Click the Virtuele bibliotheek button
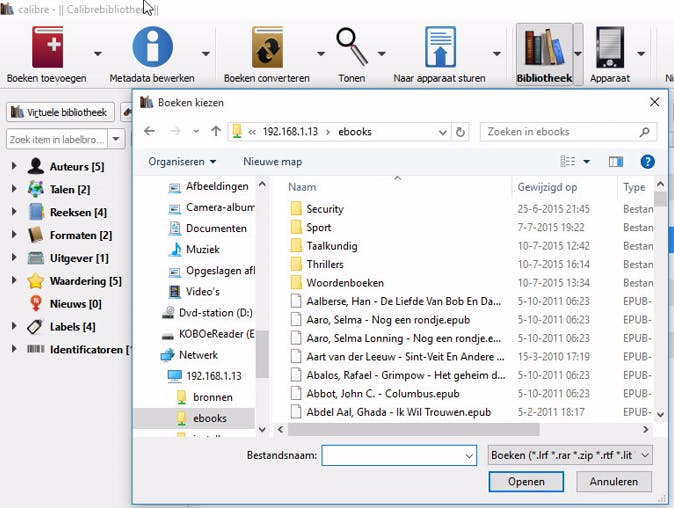The height and width of the screenshot is (508, 674). [61, 112]
